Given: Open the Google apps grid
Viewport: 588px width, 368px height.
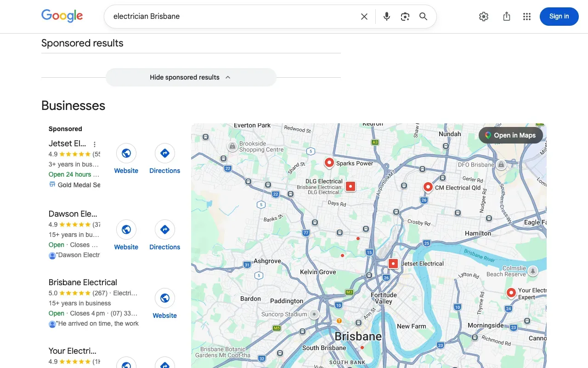Looking at the screenshot, I should [527, 17].
